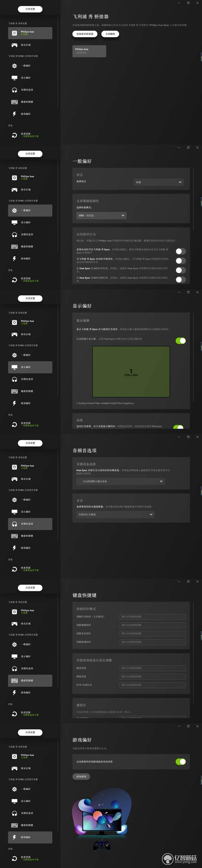Click 关闭设置 above the 桥接器 screen sidebar
The width and height of the screenshot is (202, 868).
30,9
